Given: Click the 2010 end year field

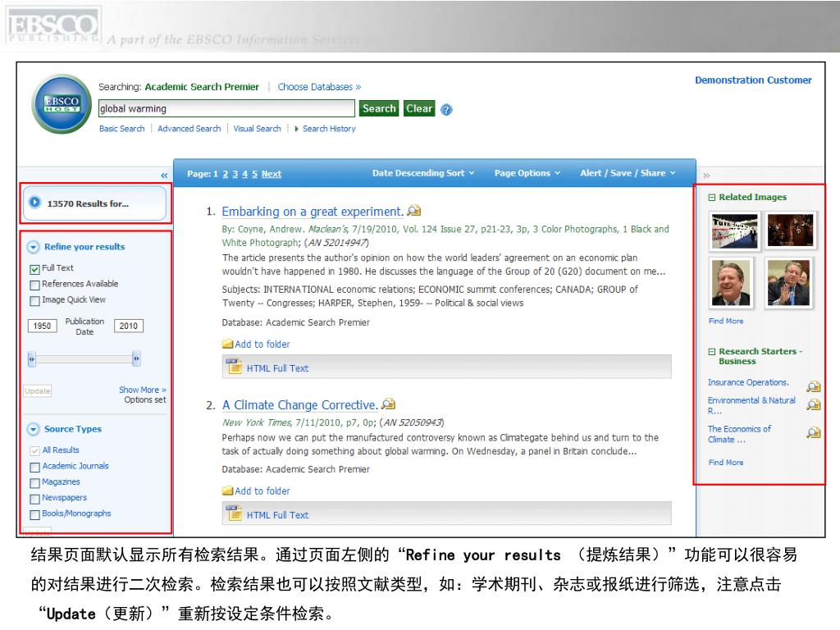Looking at the screenshot, I should (129, 326).
